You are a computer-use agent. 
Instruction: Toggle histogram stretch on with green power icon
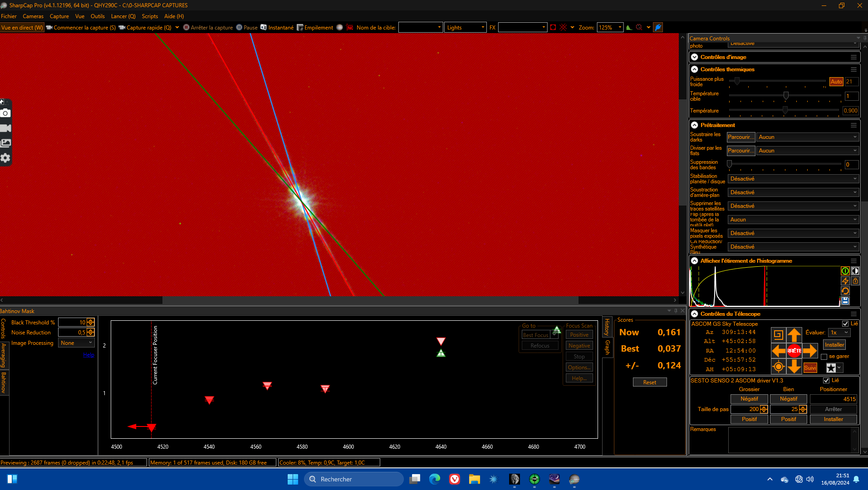[x=845, y=271]
